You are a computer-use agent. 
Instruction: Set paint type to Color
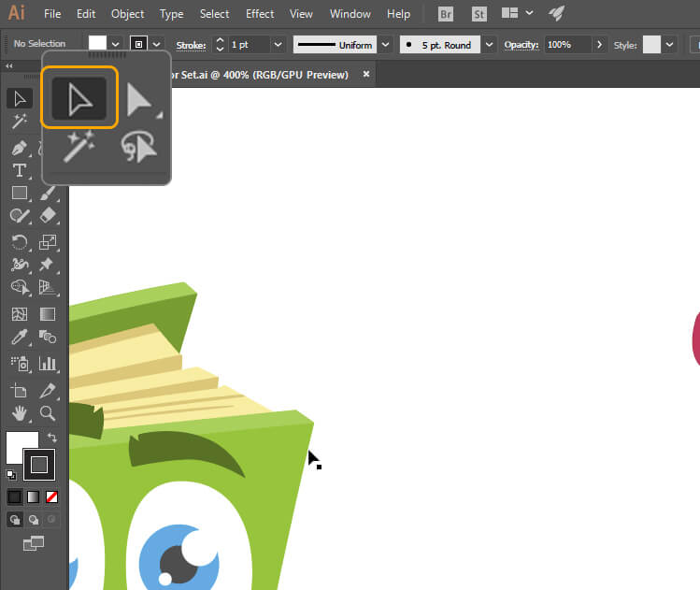(14, 496)
